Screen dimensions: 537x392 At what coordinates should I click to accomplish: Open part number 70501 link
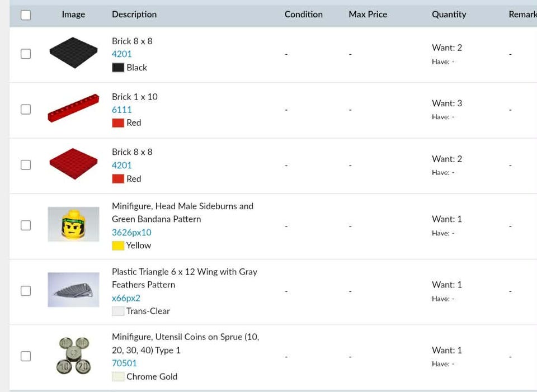[124, 363]
